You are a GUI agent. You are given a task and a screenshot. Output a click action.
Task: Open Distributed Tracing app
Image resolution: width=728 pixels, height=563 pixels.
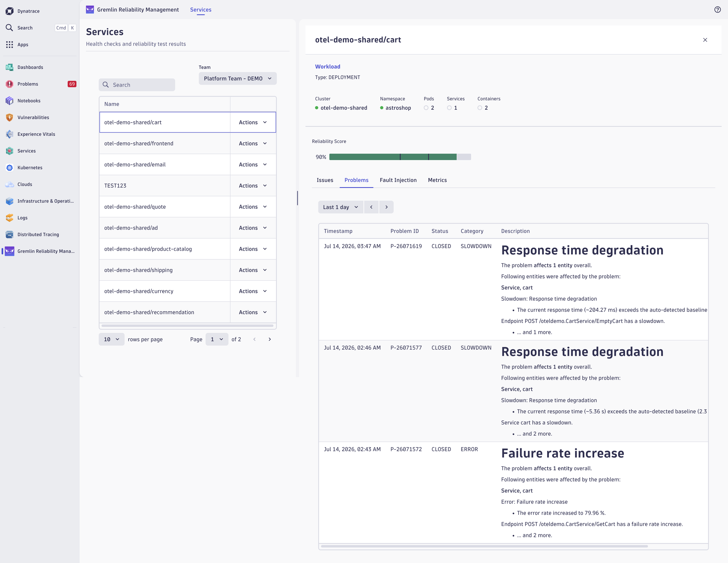tap(39, 234)
